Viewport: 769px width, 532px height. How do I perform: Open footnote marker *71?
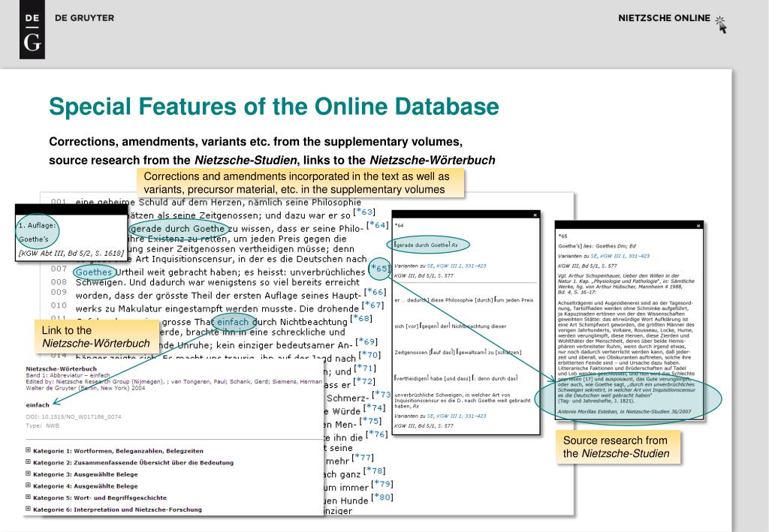tap(364, 368)
